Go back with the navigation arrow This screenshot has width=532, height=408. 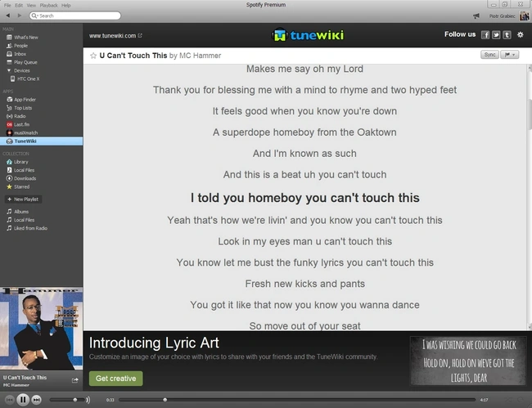coord(8,16)
